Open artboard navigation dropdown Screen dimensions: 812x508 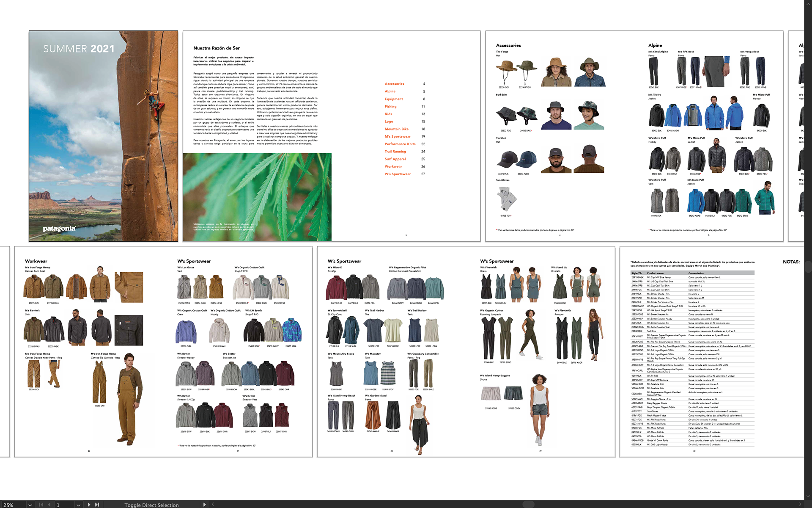tap(78, 505)
